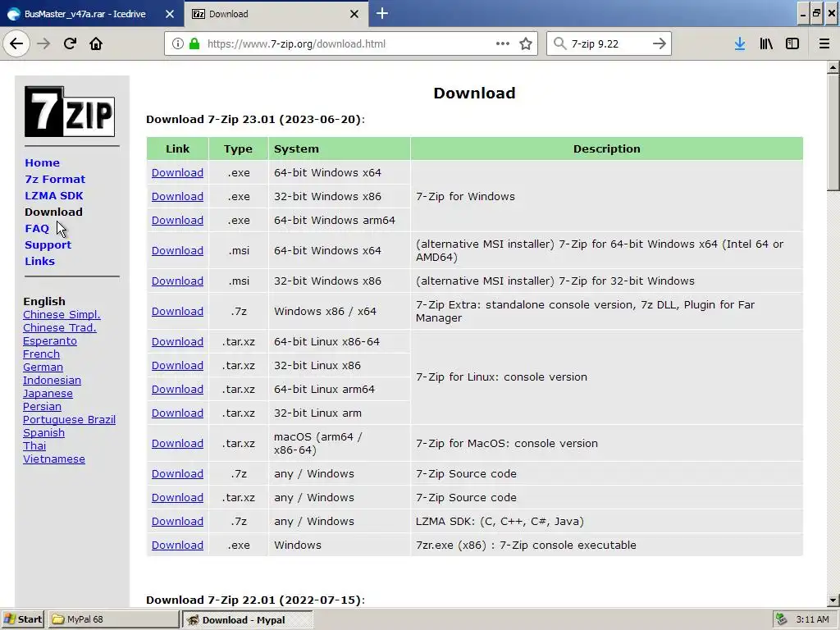Switch language to Portuguese Brazil
840x630 pixels.
click(x=69, y=420)
